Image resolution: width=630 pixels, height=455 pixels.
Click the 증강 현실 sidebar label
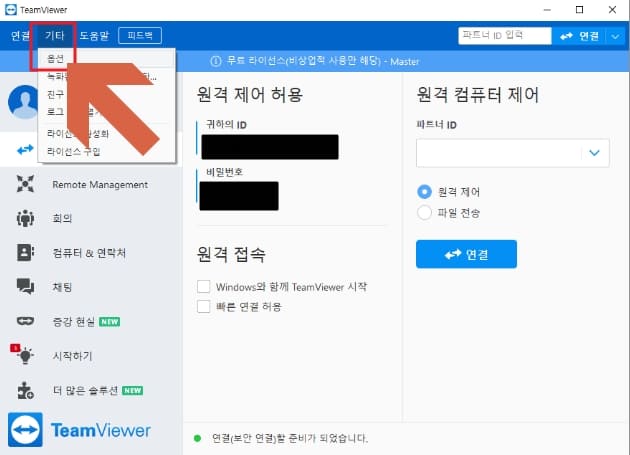click(74, 322)
